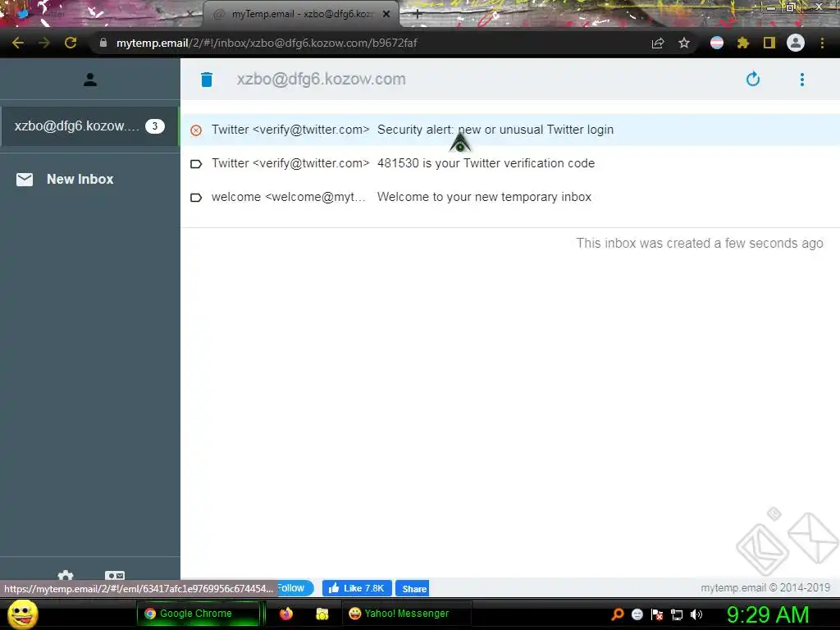Click the xzbo@dfg6.kozow.com header address
This screenshot has width=840, height=630.
pos(321,80)
